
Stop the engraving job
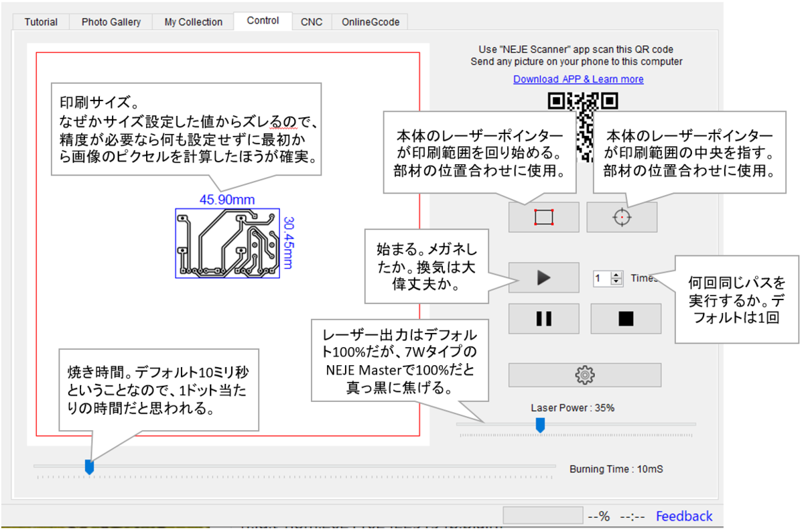[626, 318]
